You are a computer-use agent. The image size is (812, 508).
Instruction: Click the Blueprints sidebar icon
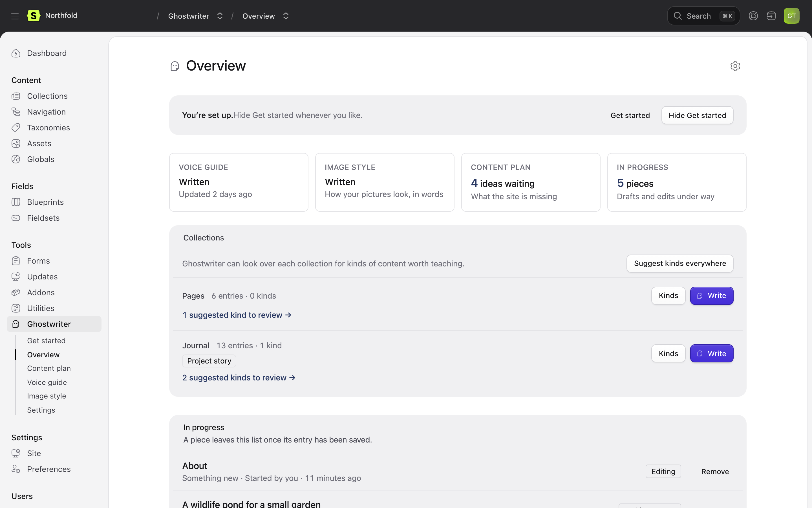16,202
